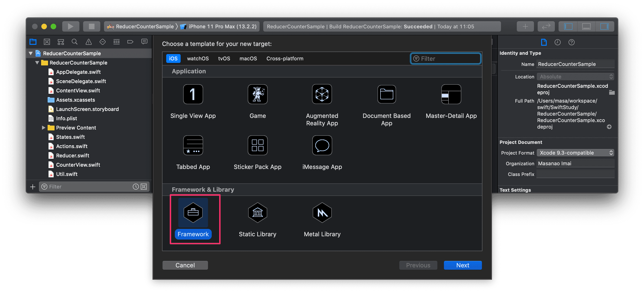Select the Augmented Reality App template

[322, 94]
